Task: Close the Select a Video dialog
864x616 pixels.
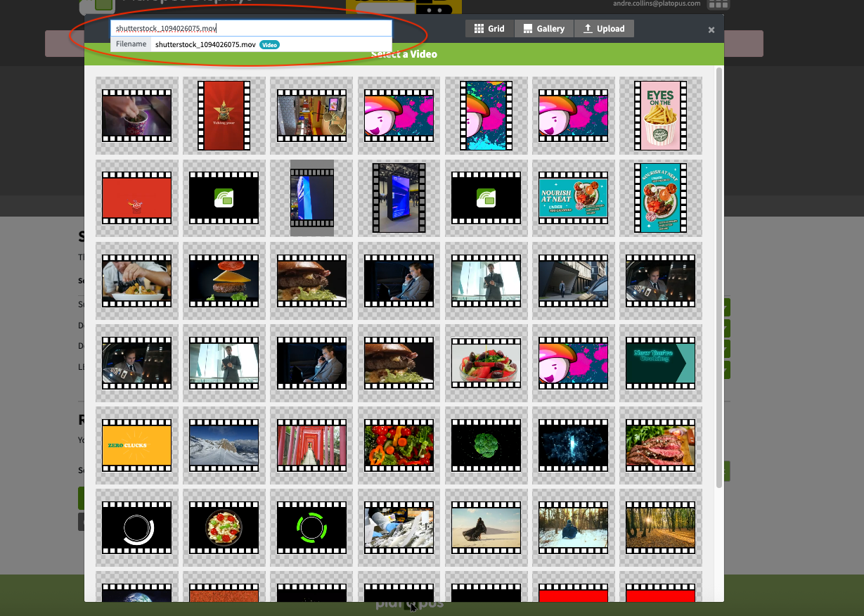Action: [x=711, y=30]
